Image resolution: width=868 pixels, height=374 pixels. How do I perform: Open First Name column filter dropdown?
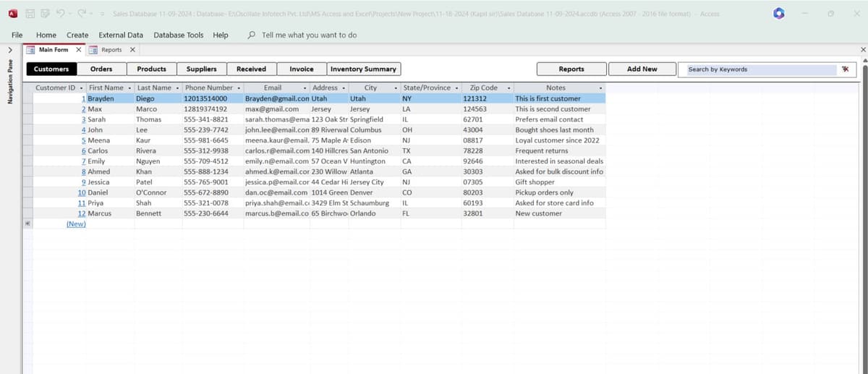point(129,88)
